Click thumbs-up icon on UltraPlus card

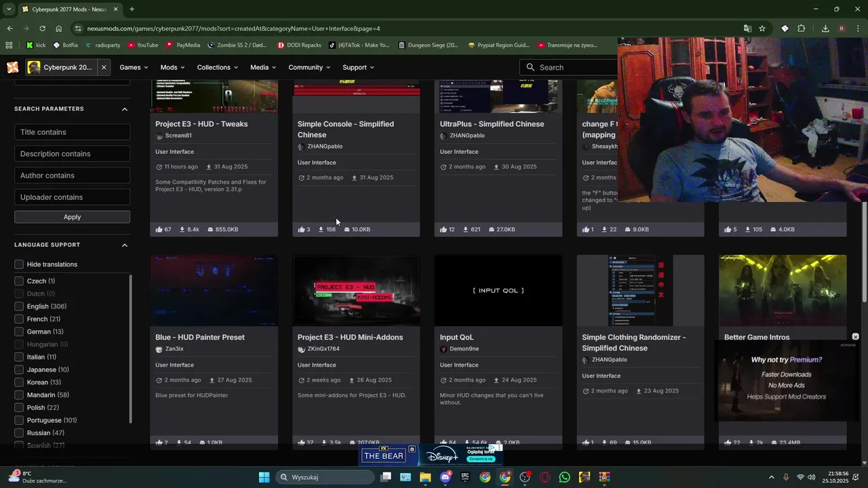click(443, 230)
